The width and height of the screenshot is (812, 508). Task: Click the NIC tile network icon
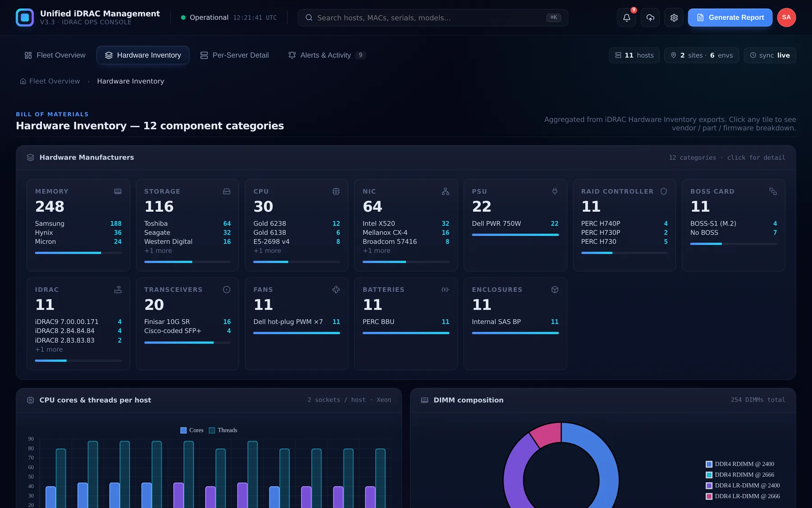coord(445,191)
